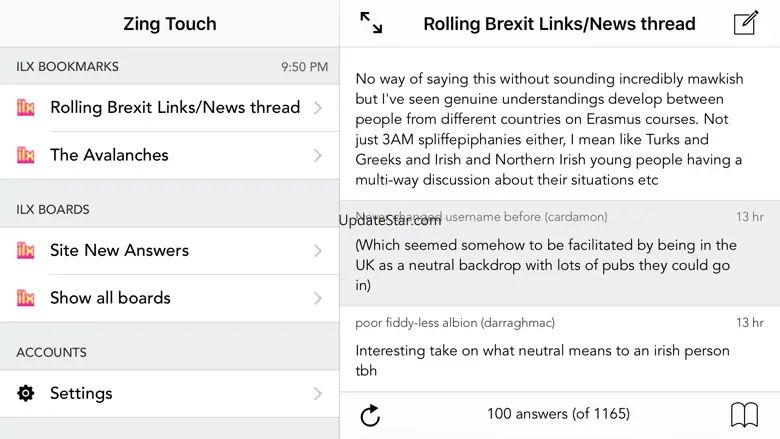Expand The Avalanches row chevron

pos(318,155)
